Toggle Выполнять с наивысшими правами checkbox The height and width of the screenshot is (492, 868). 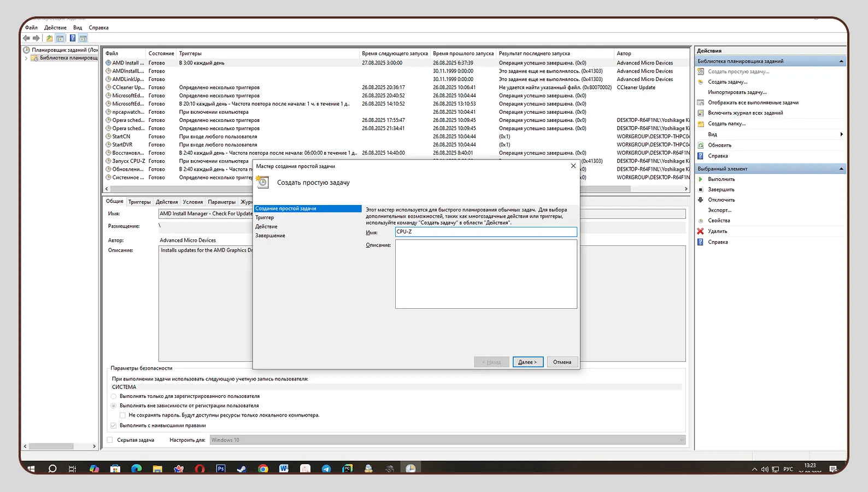coord(114,425)
